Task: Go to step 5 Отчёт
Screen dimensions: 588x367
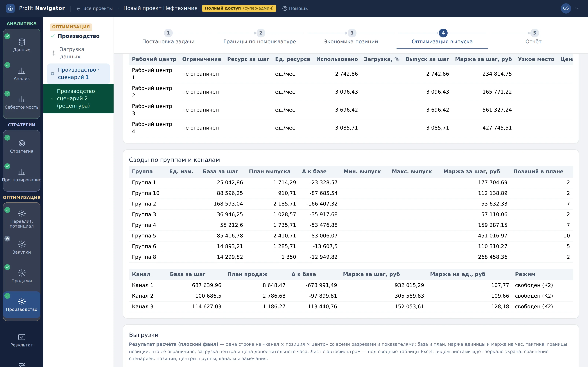Action: [x=534, y=37]
